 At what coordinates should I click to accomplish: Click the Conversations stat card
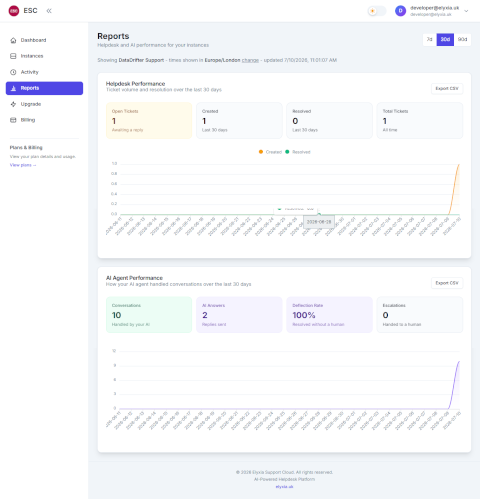pos(149,315)
